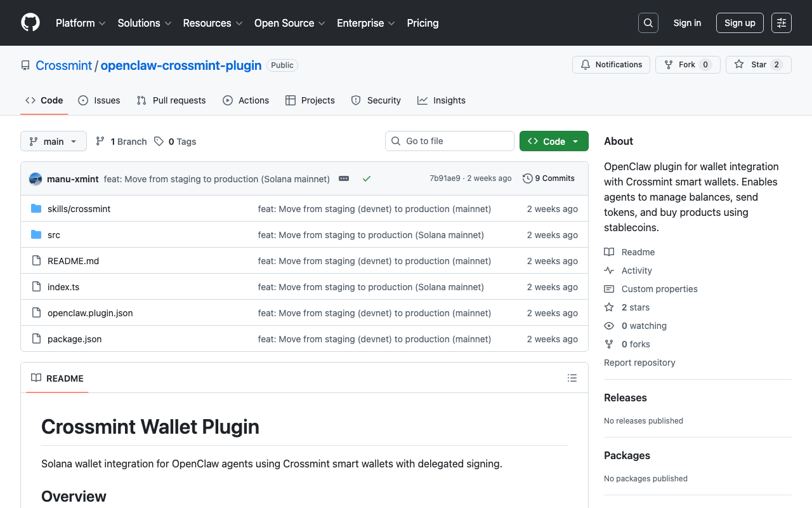Image resolution: width=812 pixels, height=508 pixels.
Task: Click the Go to file search field
Action: (450, 141)
